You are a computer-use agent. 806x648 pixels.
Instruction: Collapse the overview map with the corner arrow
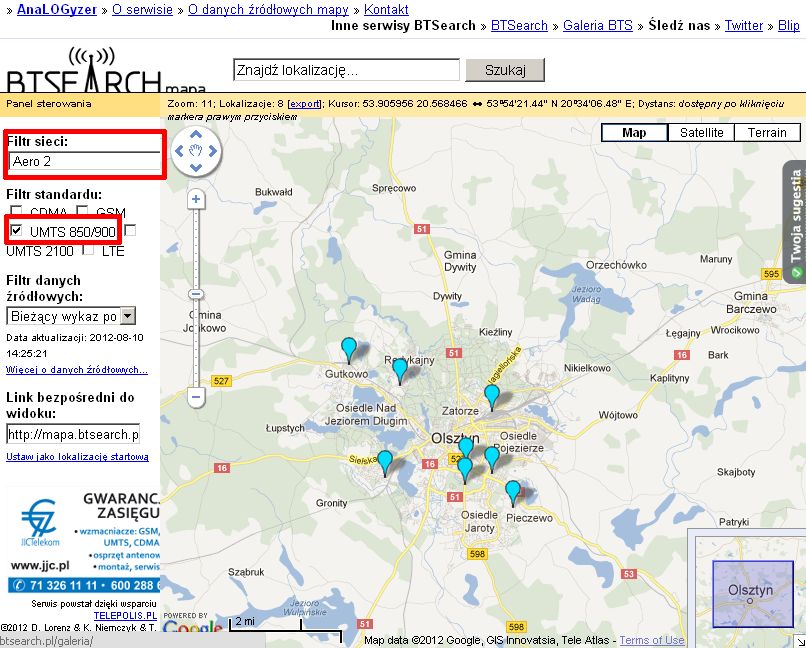(x=800, y=642)
